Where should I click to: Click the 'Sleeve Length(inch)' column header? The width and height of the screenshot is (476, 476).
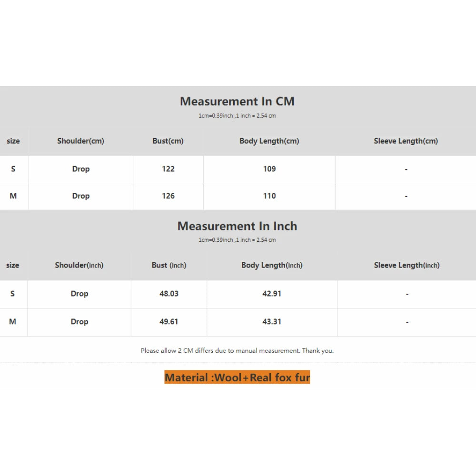(x=407, y=265)
